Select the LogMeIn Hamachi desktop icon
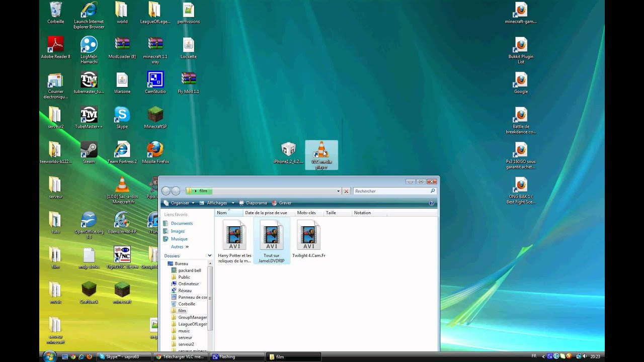The height and width of the screenshot is (362, 644). [89, 50]
